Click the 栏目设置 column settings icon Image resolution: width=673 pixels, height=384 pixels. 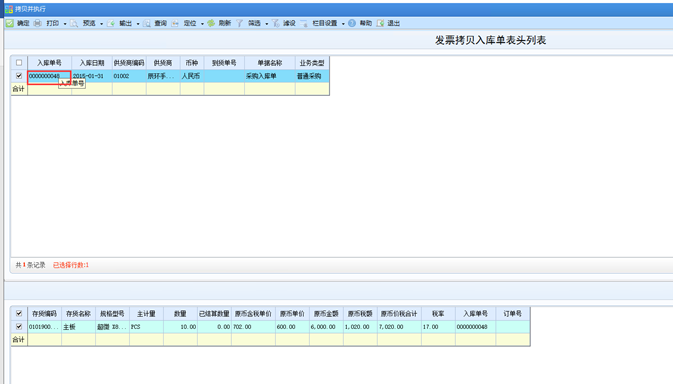click(304, 23)
